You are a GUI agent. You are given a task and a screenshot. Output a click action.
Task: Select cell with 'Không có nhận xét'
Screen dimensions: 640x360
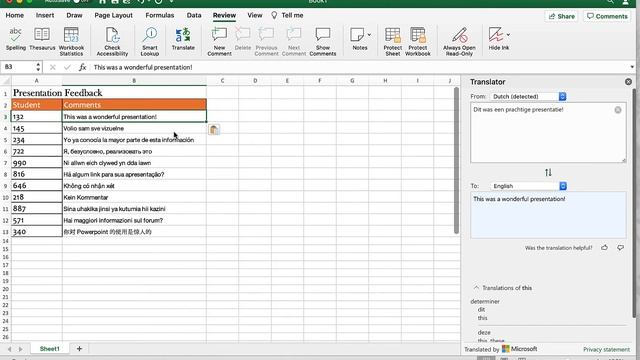(x=134, y=186)
